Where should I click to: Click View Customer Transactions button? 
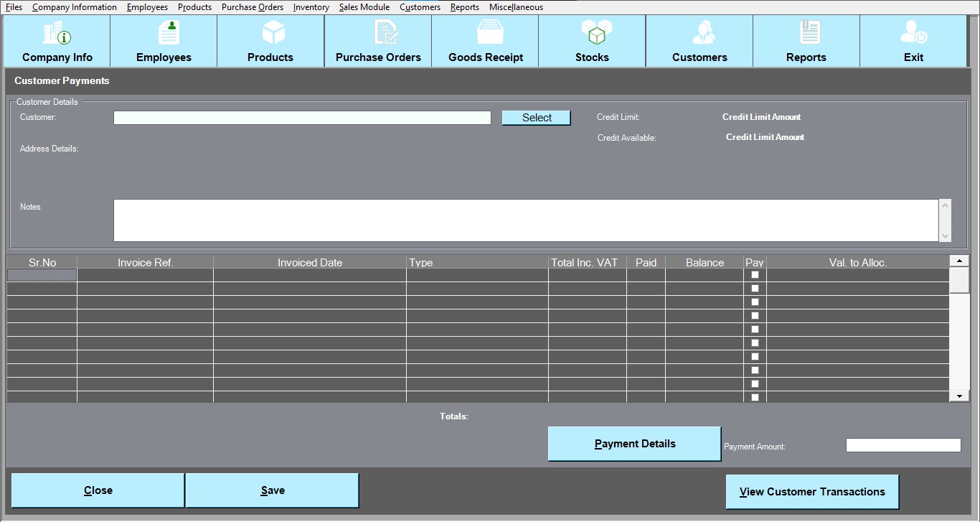812,492
